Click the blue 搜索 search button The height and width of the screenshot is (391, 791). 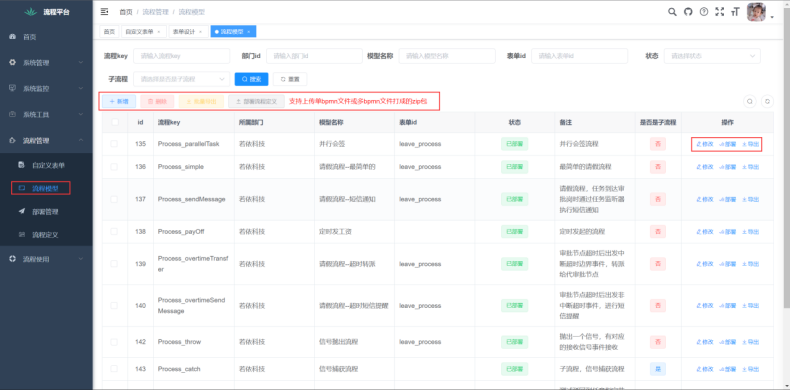[x=251, y=79]
